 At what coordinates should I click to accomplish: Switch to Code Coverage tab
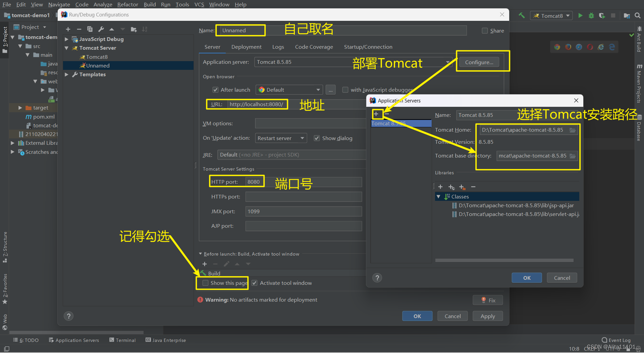(314, 47)
